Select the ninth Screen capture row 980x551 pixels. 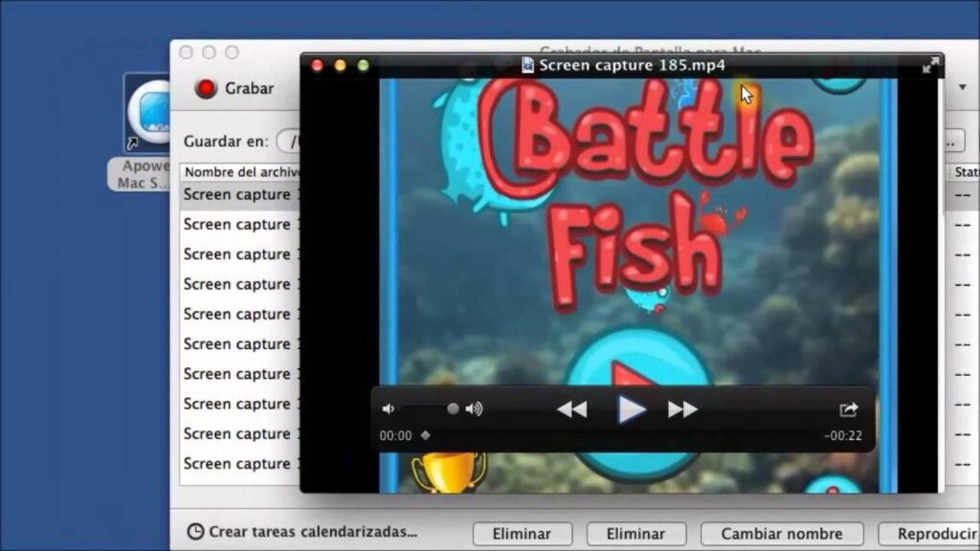240,434
